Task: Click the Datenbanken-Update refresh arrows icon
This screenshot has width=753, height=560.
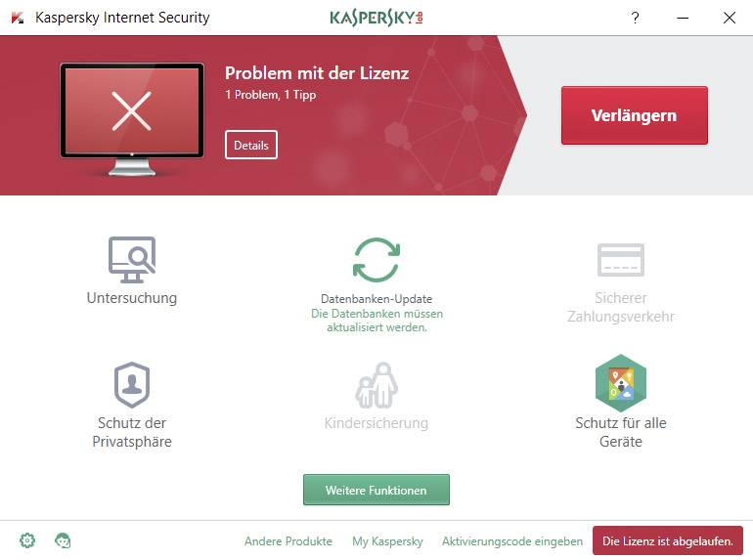Action: [376, 260]
